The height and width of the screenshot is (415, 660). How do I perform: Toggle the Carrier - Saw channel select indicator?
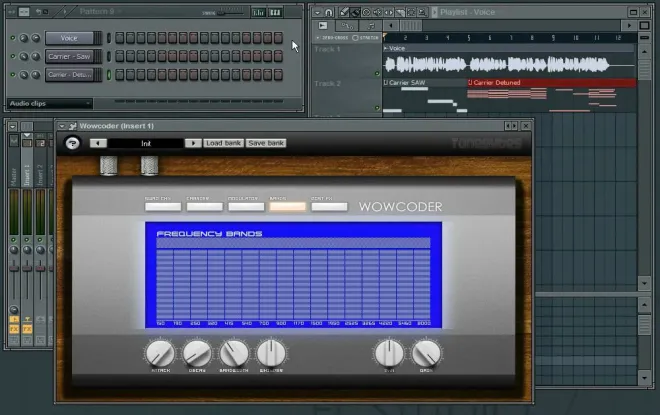(x=109, y=56)
